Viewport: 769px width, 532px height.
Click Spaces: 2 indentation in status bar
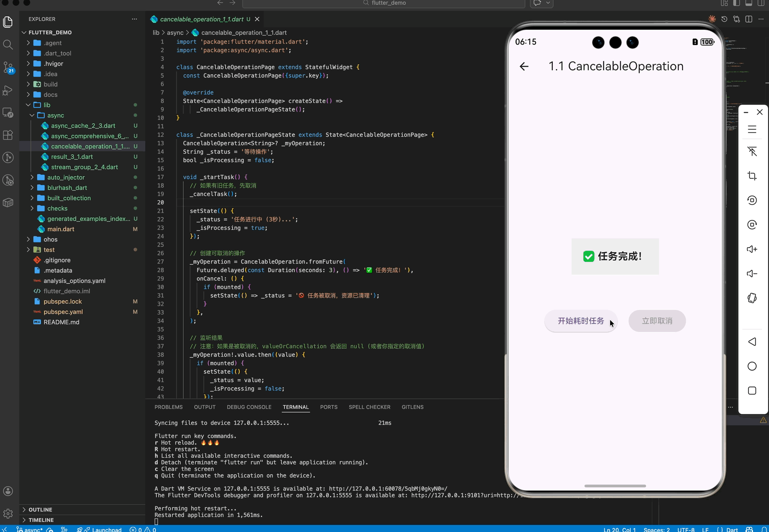click(x=657, y=529)
